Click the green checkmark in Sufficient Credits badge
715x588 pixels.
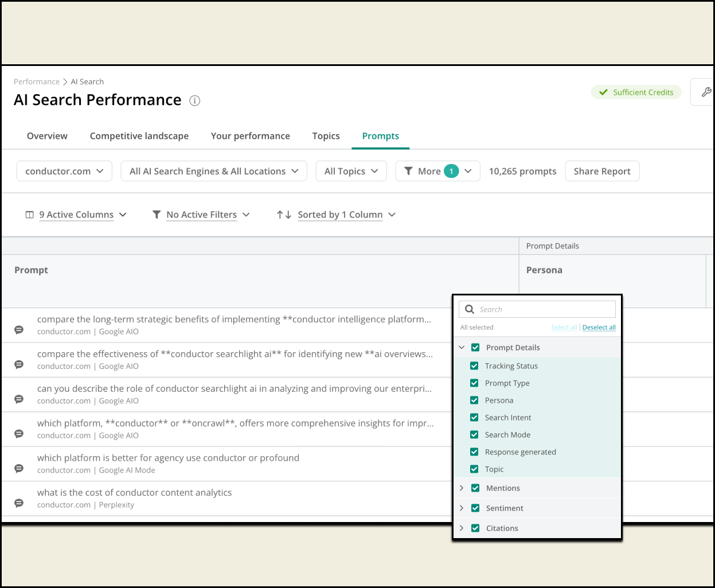[x=603, y=92]
